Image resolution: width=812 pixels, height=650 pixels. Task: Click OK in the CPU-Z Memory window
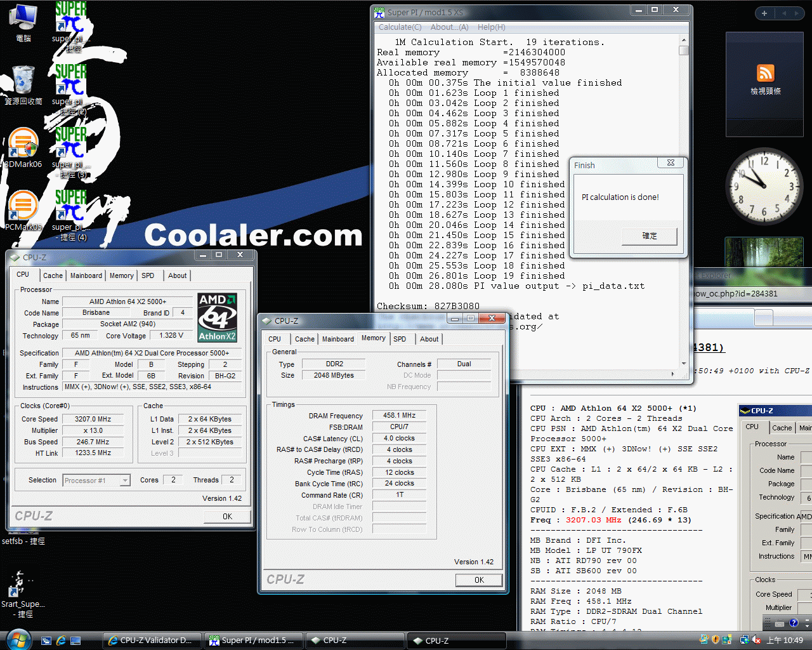coord(479,580)
